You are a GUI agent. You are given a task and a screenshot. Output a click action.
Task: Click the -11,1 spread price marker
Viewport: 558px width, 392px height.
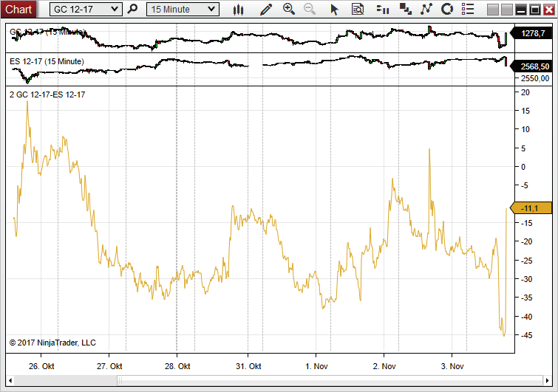coord(531,208)
